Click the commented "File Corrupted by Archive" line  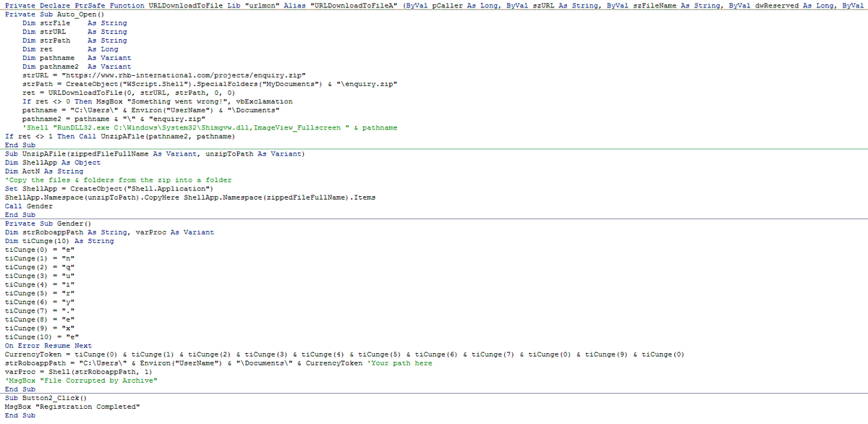[81, 380]
